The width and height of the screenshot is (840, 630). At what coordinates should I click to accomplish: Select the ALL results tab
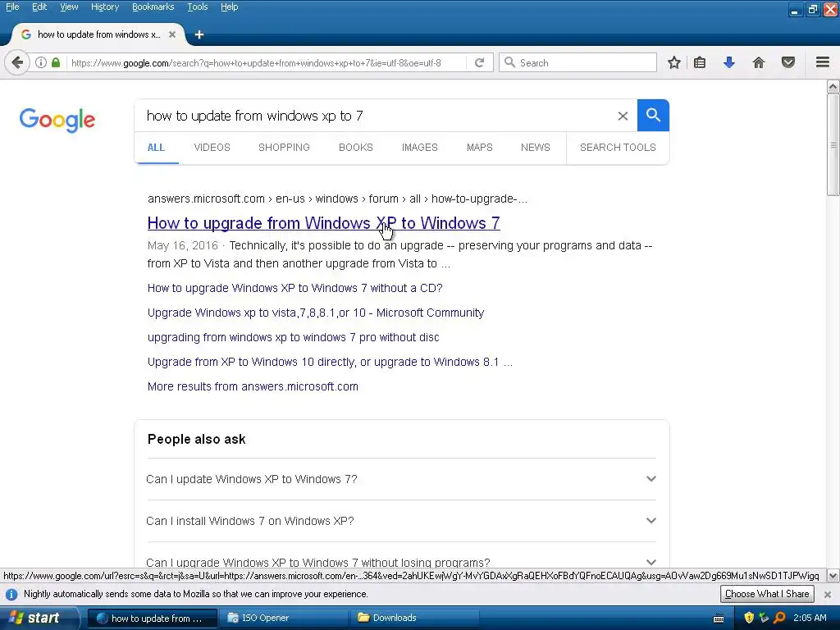pos(156,148)
